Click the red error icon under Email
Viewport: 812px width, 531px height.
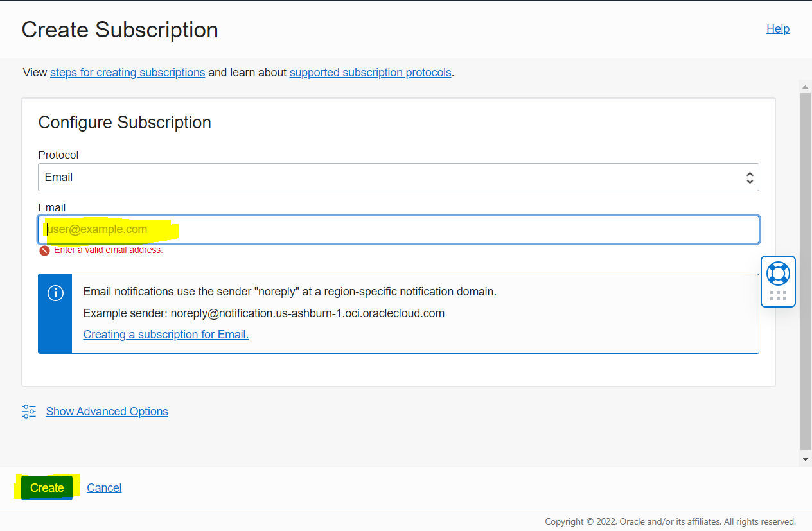[x=44, y=250]
